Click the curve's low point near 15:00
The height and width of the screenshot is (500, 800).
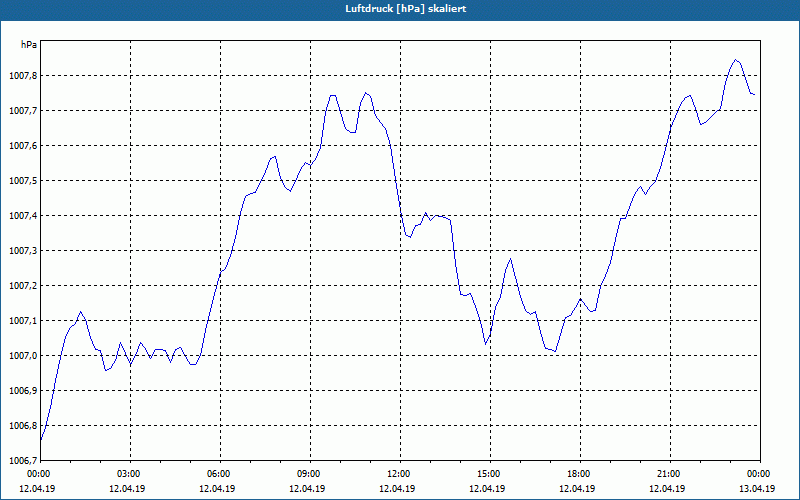486,344
